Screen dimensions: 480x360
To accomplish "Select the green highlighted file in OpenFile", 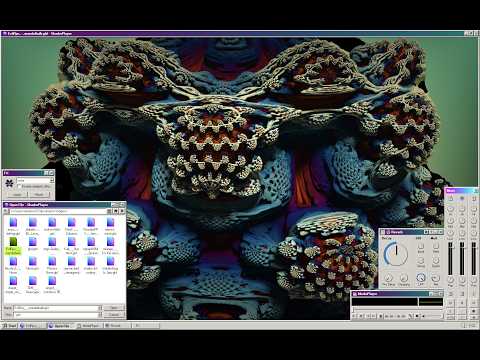I will (13, 245).
